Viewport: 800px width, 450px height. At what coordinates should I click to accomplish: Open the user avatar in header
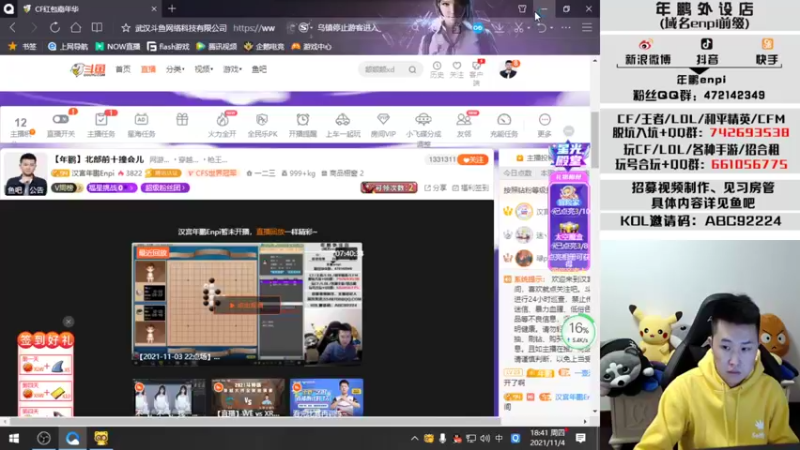[508, 69]
